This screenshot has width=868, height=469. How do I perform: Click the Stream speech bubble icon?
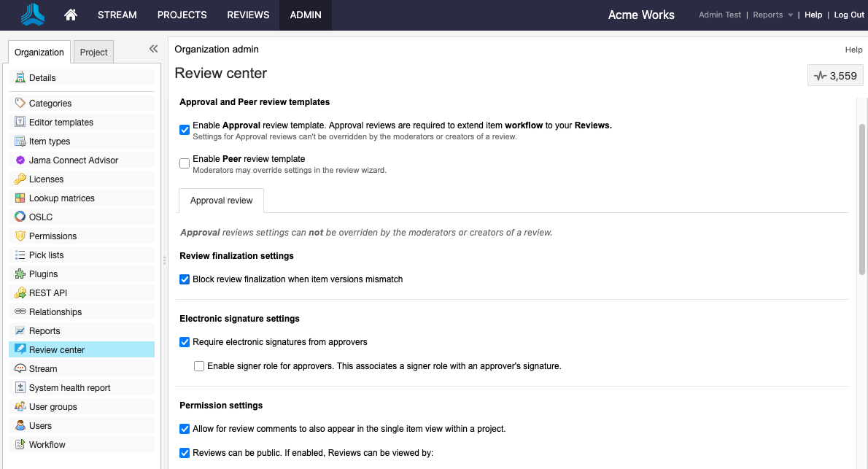[x=20, y=368]
